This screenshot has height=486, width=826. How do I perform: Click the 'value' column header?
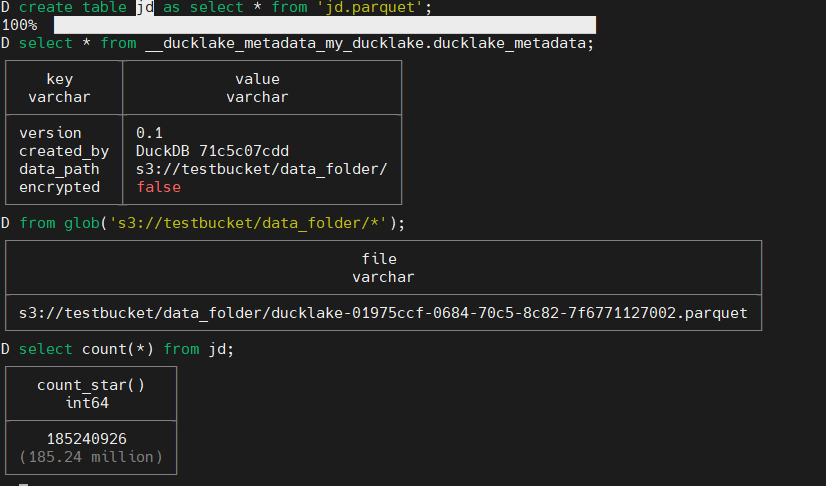click(257, 79)
